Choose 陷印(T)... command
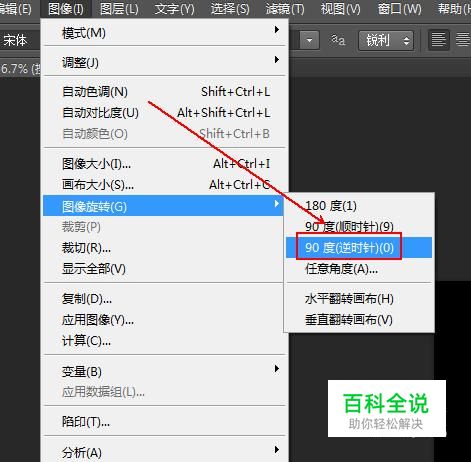Viewport: 471px width, 462px height. tap(165, 422)
